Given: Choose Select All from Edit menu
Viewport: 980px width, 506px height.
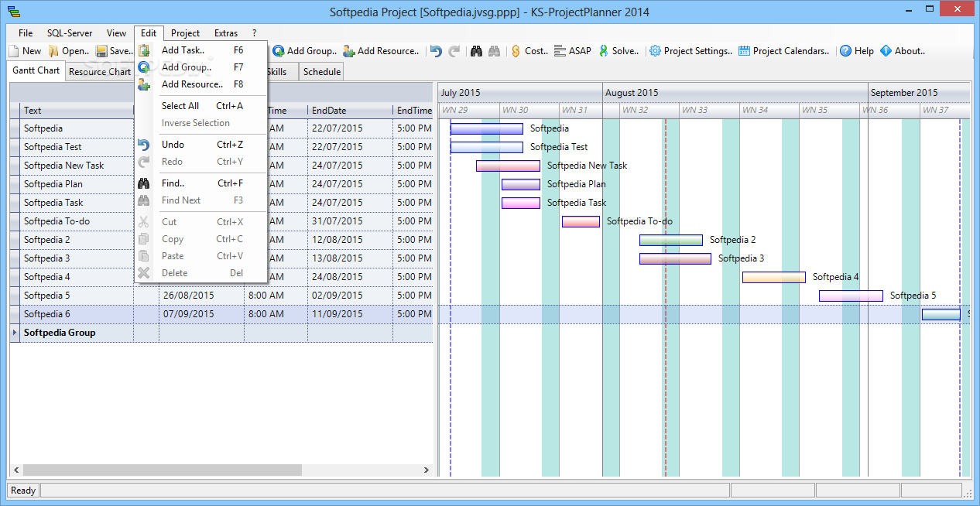Looking at the screenshot, I should click(201, 106).
